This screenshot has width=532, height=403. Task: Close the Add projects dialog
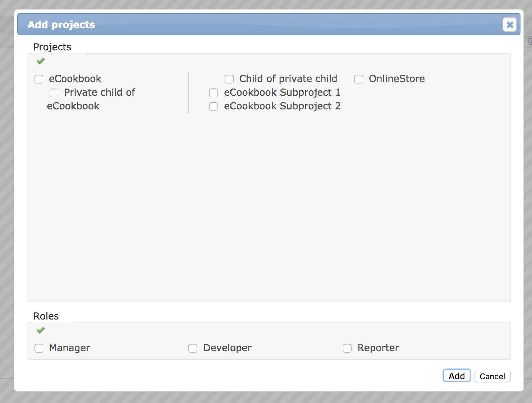pos(510,24)
